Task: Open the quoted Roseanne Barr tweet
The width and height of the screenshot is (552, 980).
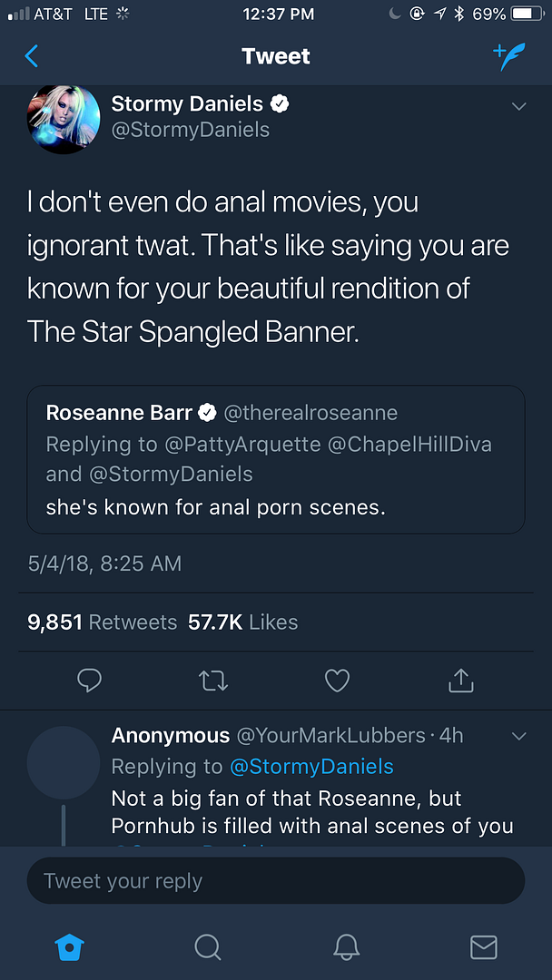Action: click(x=276, y=459)
